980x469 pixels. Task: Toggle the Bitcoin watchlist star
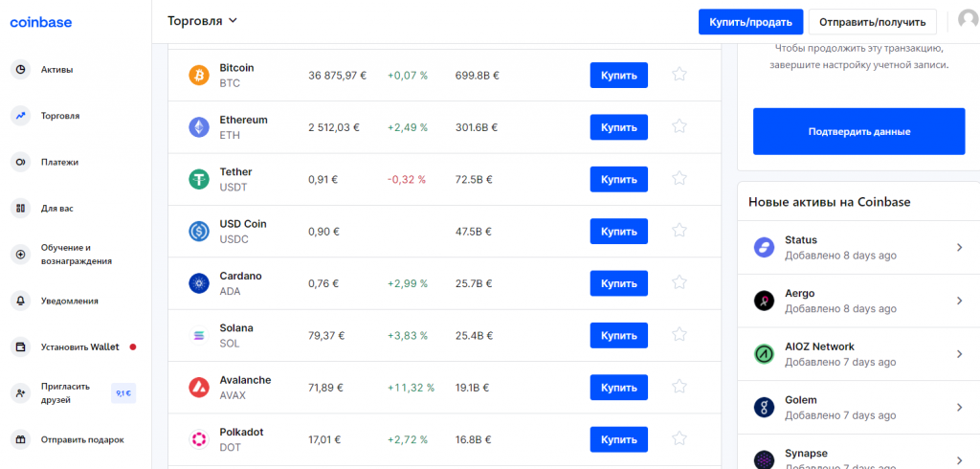[x=679, y=75]
